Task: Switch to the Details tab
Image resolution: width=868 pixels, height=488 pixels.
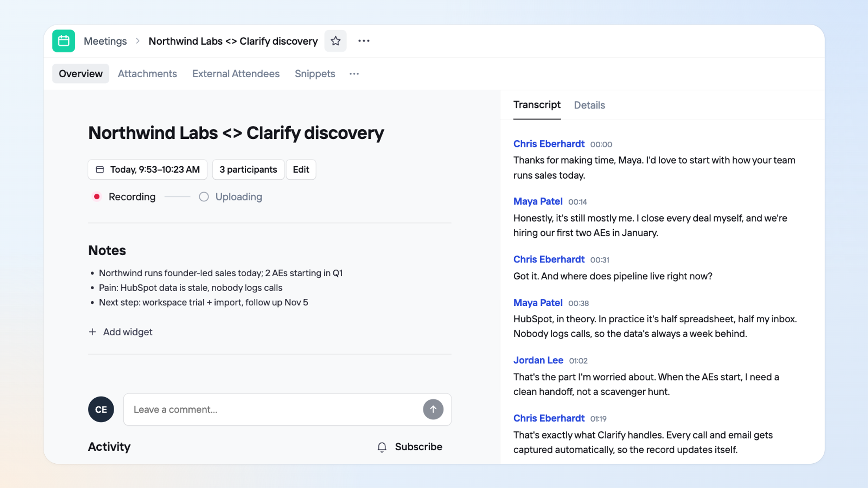Action: click(589, 105)
